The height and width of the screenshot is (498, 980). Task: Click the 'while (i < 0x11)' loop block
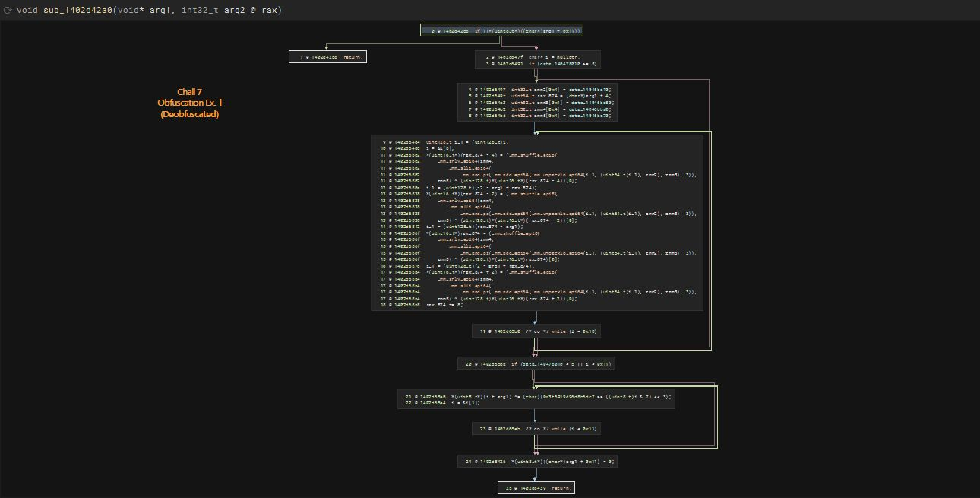(x=535, y=429)
